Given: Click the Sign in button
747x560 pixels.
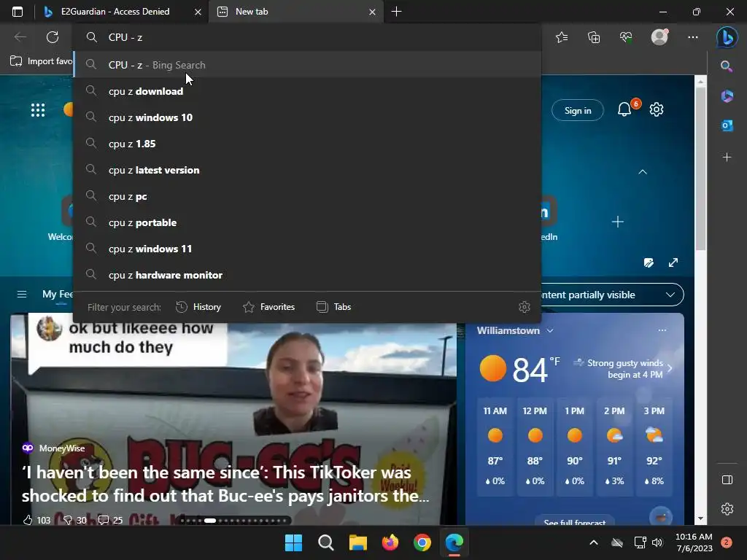Looking at the screenshot, I should [x=578, y=111].
